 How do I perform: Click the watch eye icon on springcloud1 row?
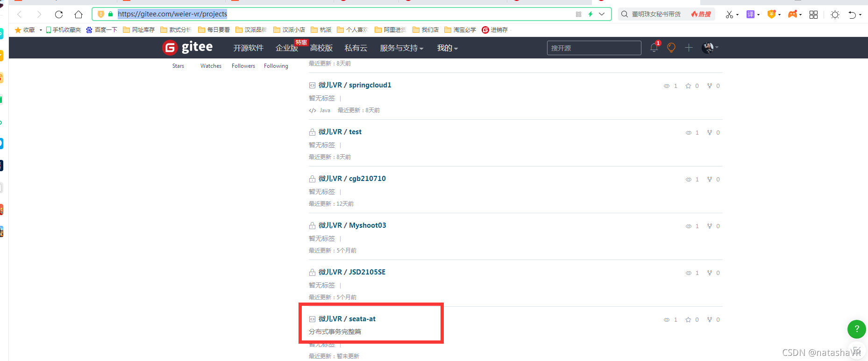click(667, 86)
